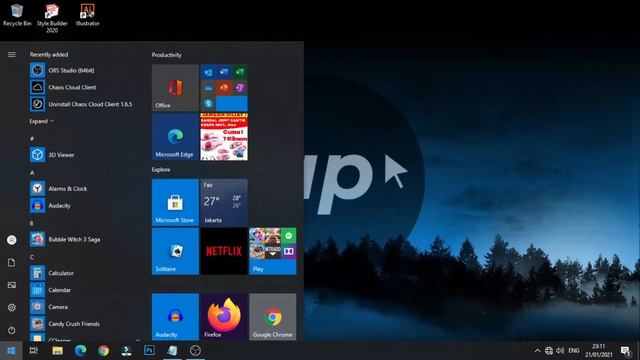Jump via the letter A index header
The height and width of the screenshot is (360, 640).
(32, 173)
